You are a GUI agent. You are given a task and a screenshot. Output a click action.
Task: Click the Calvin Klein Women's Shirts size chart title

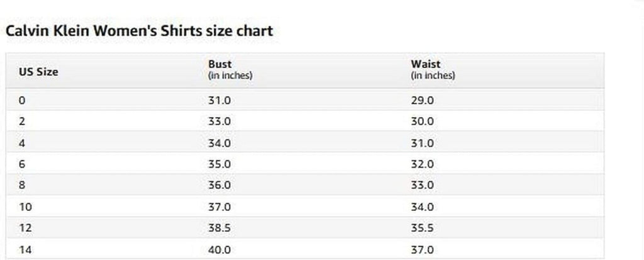[139, 31]
